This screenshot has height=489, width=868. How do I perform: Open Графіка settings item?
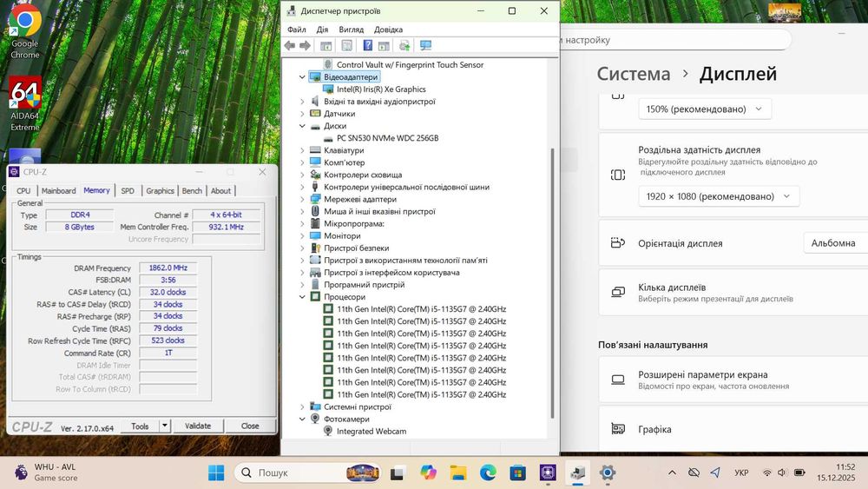[733, 429]
